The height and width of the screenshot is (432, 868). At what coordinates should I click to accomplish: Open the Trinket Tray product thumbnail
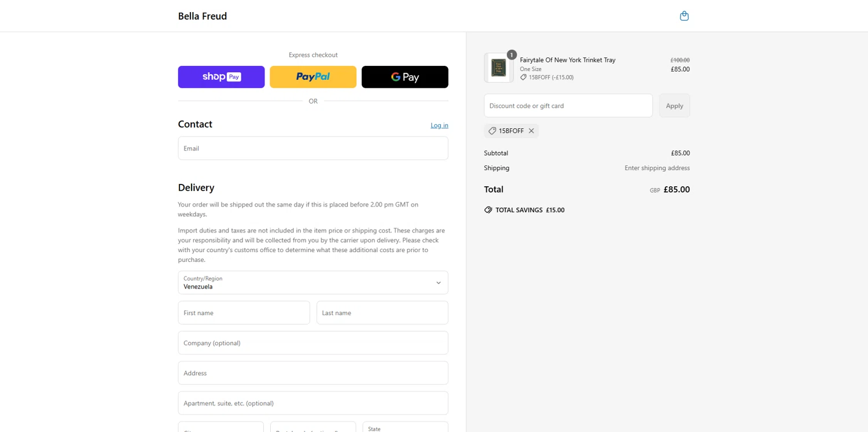(499, 68)
